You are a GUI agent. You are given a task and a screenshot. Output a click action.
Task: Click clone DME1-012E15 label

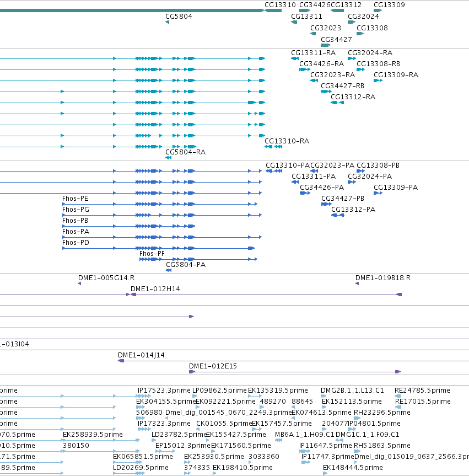coord(213,366)
